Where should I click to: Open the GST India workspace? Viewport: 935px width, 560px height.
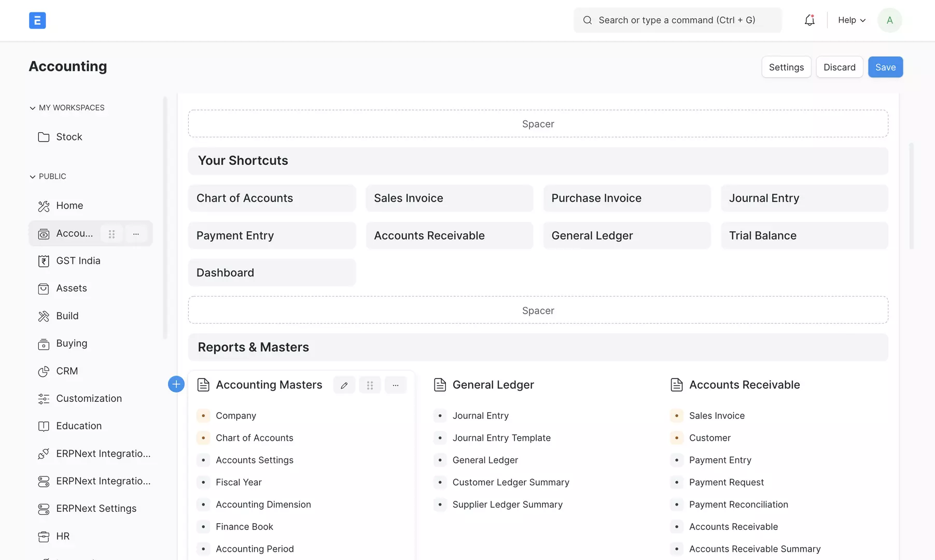tap(78, 261)
